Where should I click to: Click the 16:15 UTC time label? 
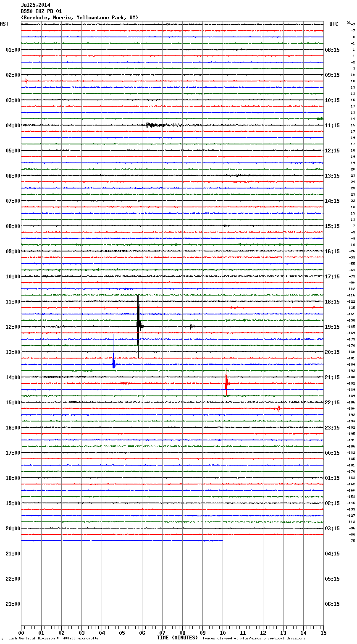pyautogui.click(x=332, y=251)
